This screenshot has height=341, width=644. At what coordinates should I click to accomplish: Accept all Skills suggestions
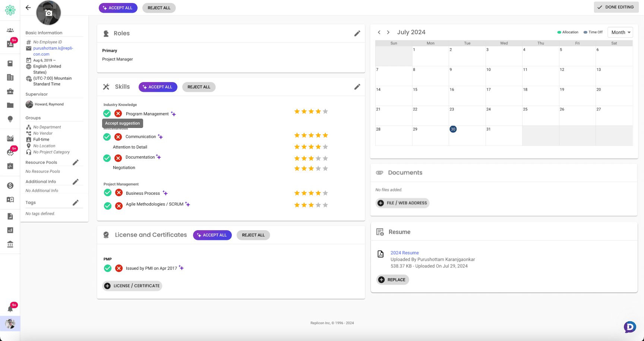(158, 87)
